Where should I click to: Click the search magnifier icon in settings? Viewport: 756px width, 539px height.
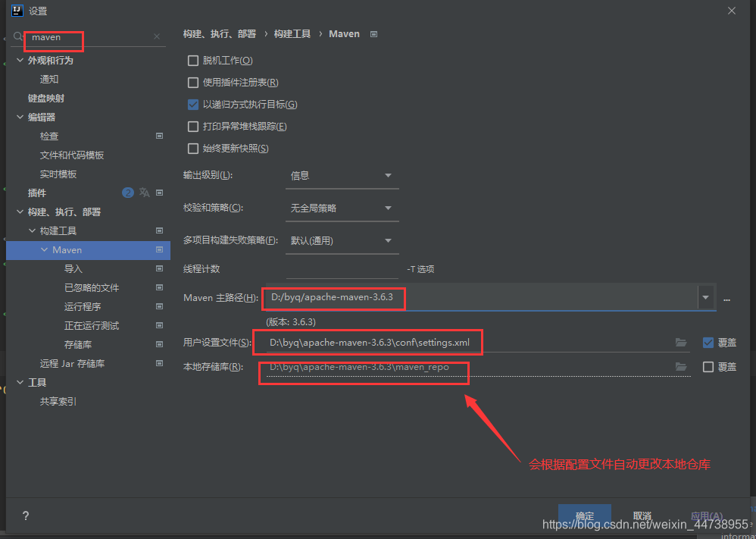(18, 36)
